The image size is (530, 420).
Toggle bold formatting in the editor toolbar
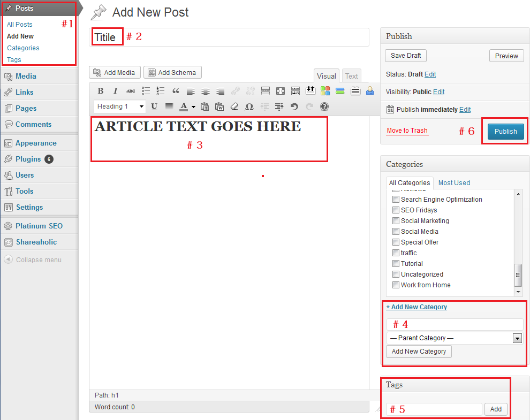pyautogui.click(x=101, y=91)
